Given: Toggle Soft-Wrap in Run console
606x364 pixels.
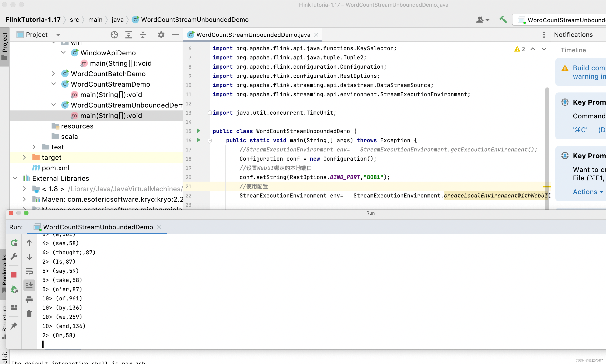Looking at the screenshot, I should coord(30,271).
